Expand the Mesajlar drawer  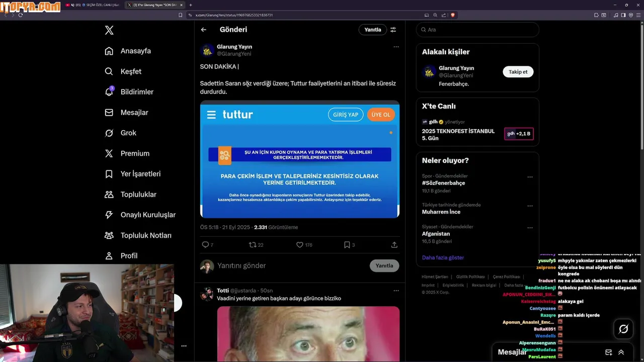tap(621, 352)
